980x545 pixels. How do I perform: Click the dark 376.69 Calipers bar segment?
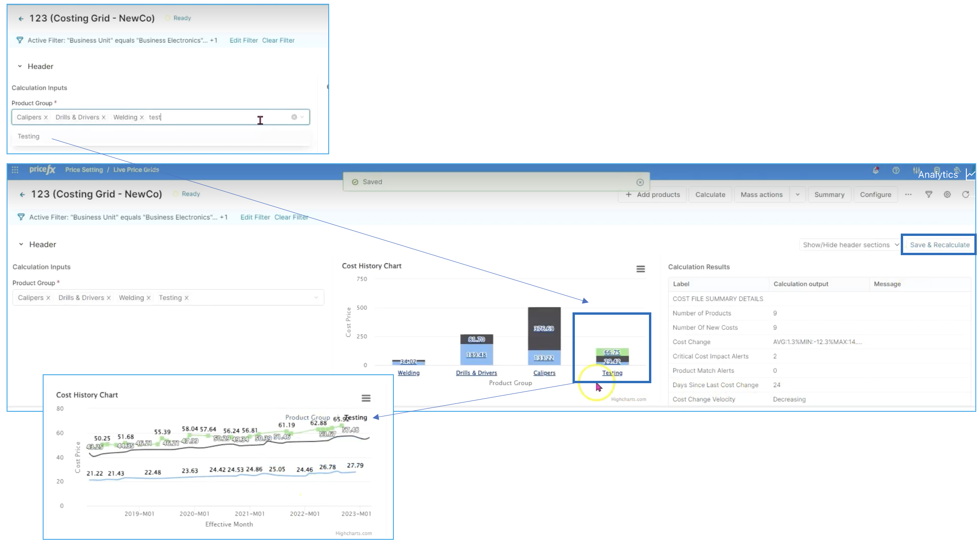[x=544, y=328]
